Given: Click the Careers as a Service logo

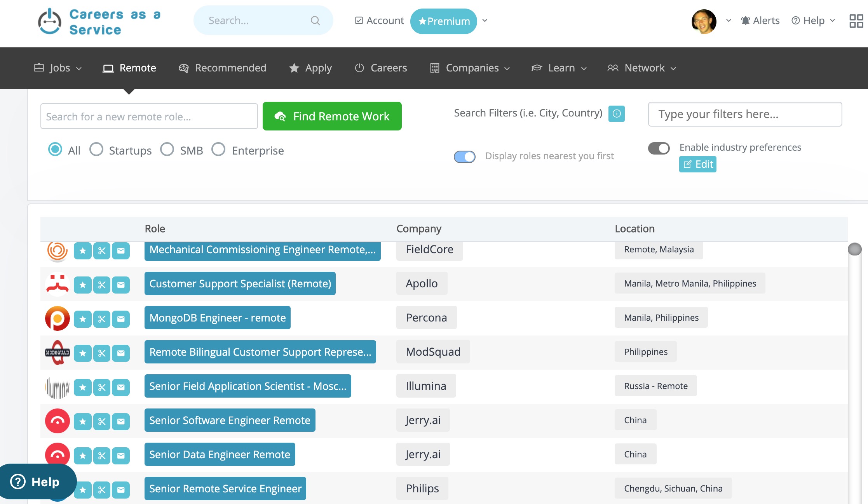Looking at the screenshot, I should (99, 22).
